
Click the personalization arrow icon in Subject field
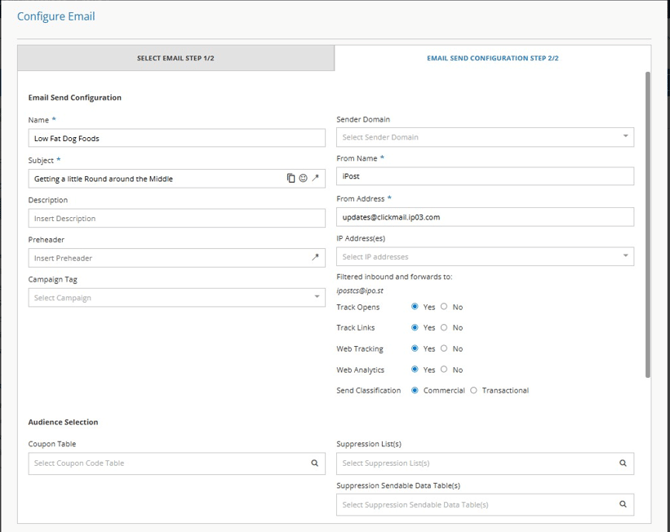(x=315, y=178)
